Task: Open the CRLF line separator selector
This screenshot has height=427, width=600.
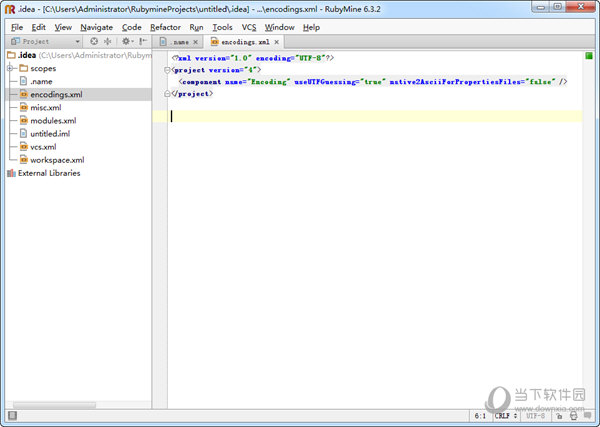Action: [x=506, y=416]
